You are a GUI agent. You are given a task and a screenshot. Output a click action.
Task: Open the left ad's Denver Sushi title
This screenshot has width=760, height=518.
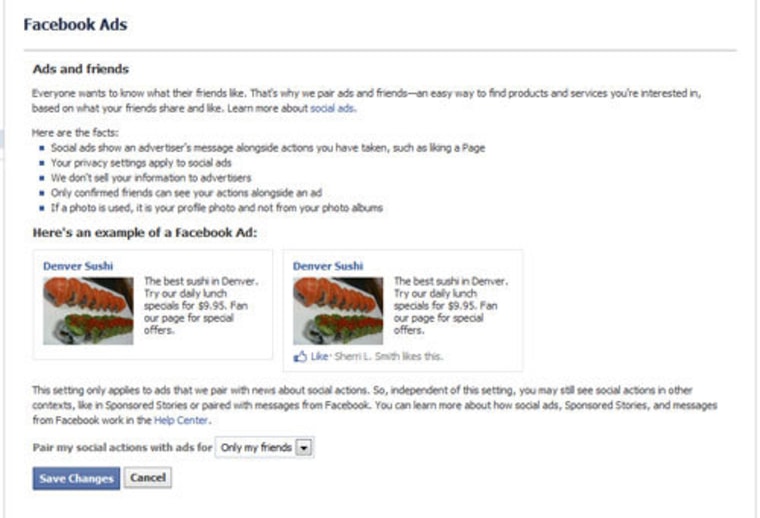point(78,266)
